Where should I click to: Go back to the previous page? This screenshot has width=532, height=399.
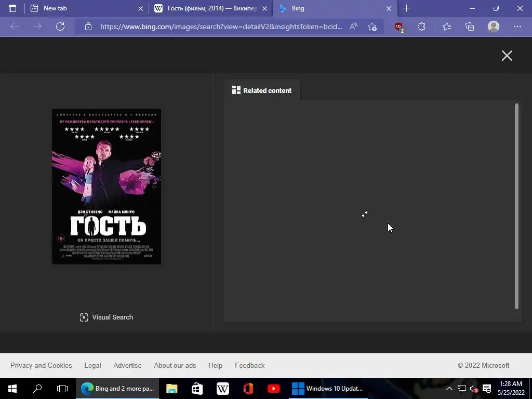point(14,26)
